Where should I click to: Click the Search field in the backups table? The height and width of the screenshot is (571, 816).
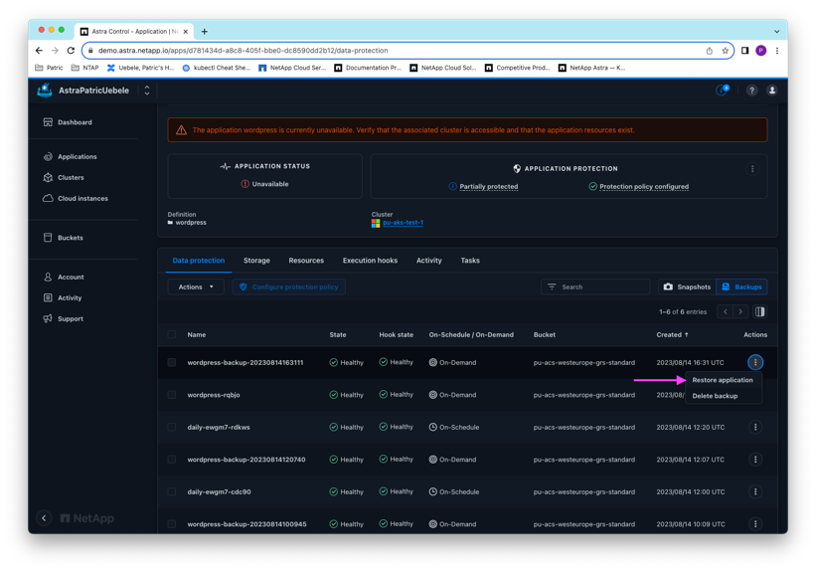(x=595, y=287)
